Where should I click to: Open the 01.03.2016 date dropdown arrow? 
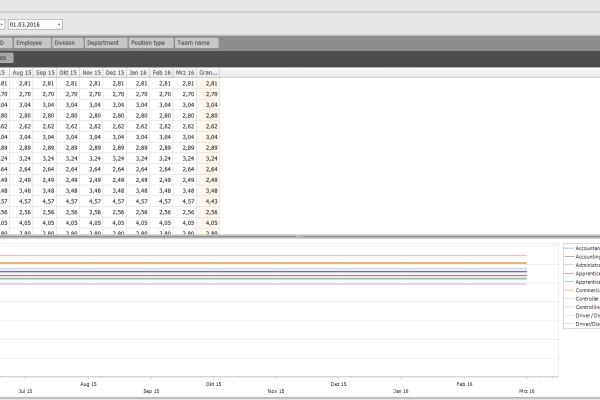click(59, 24)
